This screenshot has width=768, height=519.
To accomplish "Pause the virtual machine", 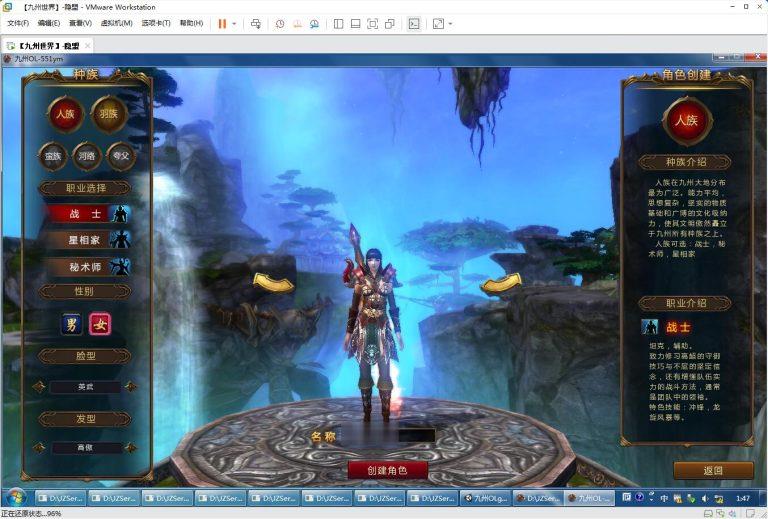I will pos(222,24).
